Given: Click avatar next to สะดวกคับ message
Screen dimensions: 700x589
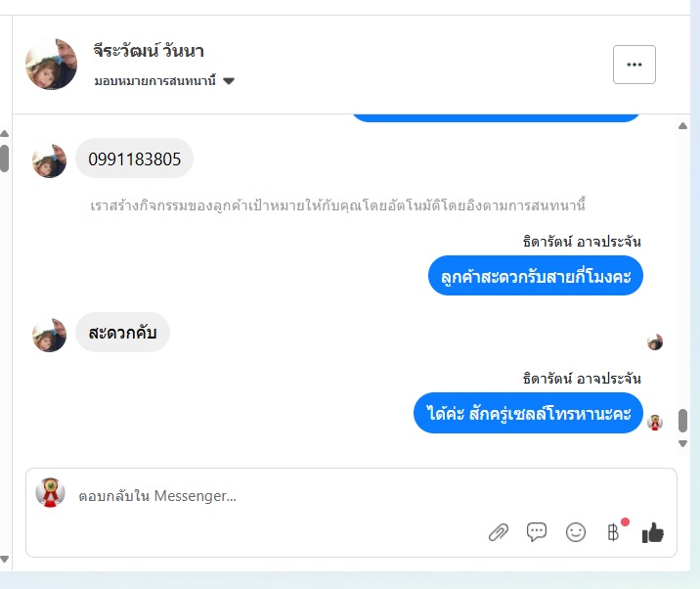Looking at the screenshot, I should coord(49,335).
